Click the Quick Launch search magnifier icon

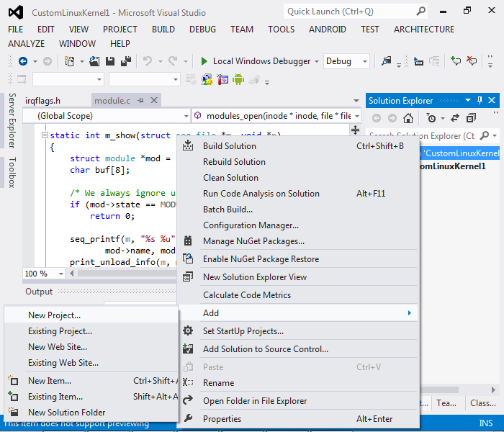click(421, 12)
